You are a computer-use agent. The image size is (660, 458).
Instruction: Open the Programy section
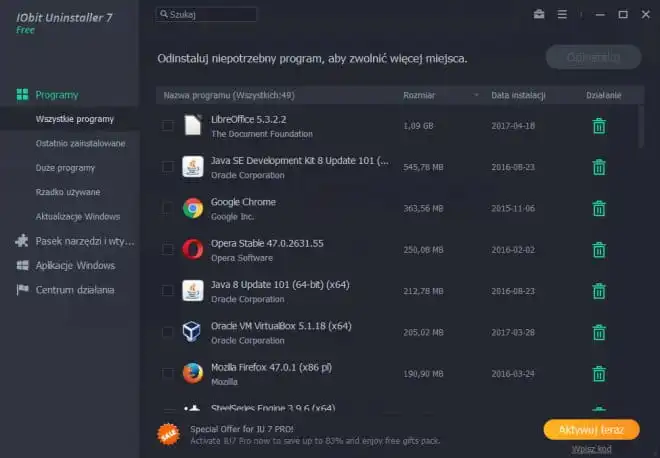click(x=57, y=95)
